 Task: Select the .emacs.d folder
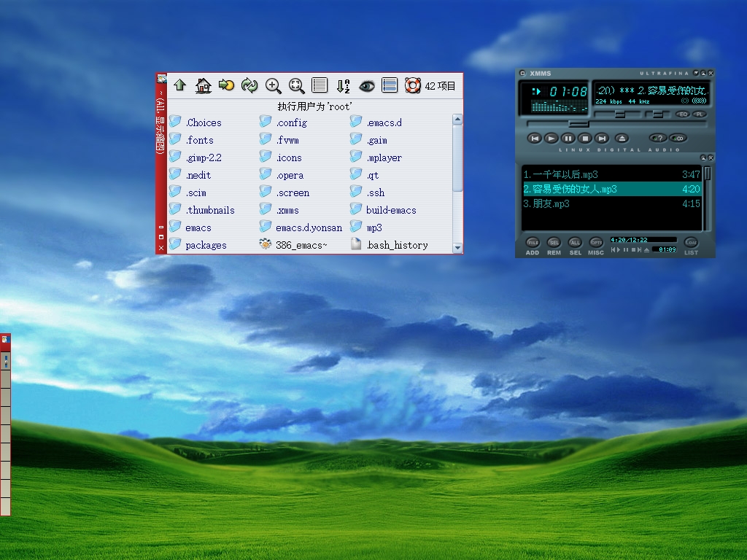tap(376, 122)
